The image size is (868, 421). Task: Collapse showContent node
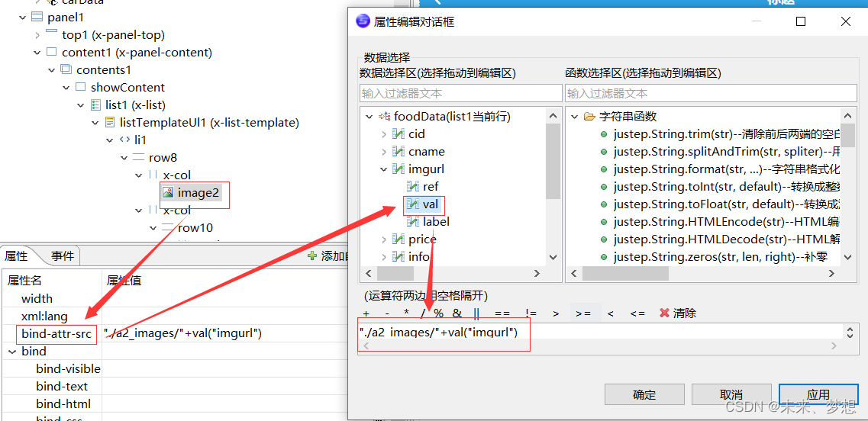[66, 88]
